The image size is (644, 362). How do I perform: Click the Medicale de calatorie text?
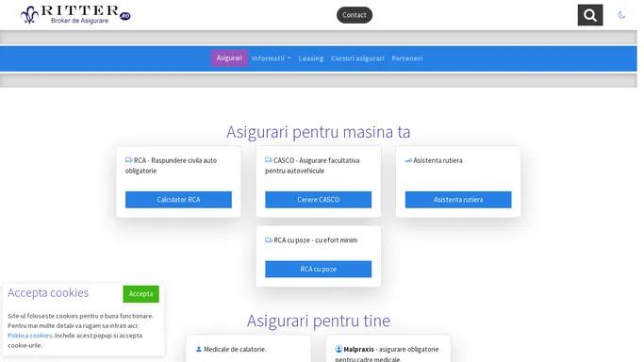click(x=235, y=350)
